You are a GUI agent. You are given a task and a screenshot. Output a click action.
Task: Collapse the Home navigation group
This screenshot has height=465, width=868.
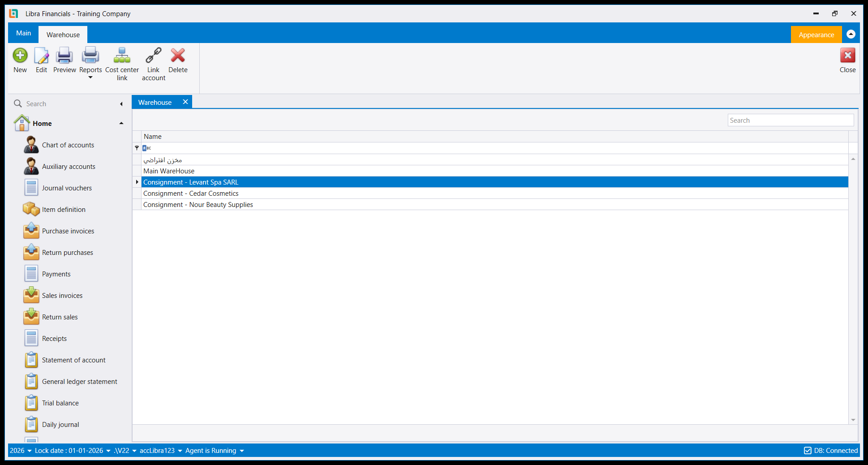click(x=121, y=123)
